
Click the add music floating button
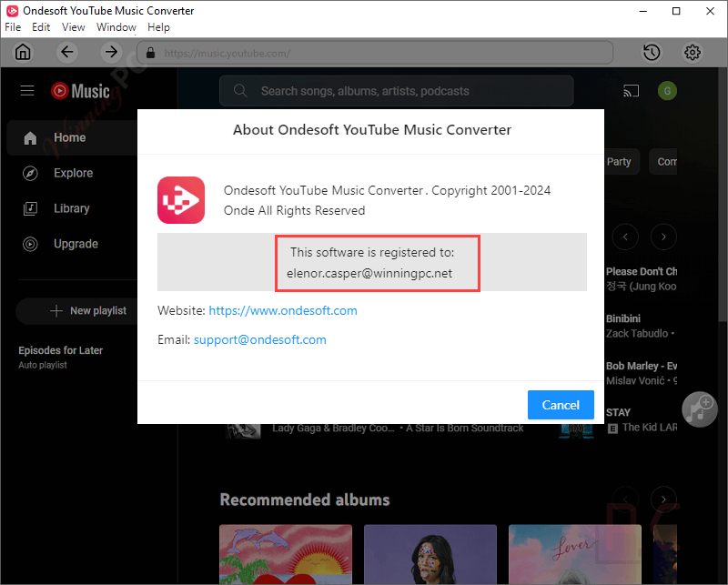tap(700, 409)
